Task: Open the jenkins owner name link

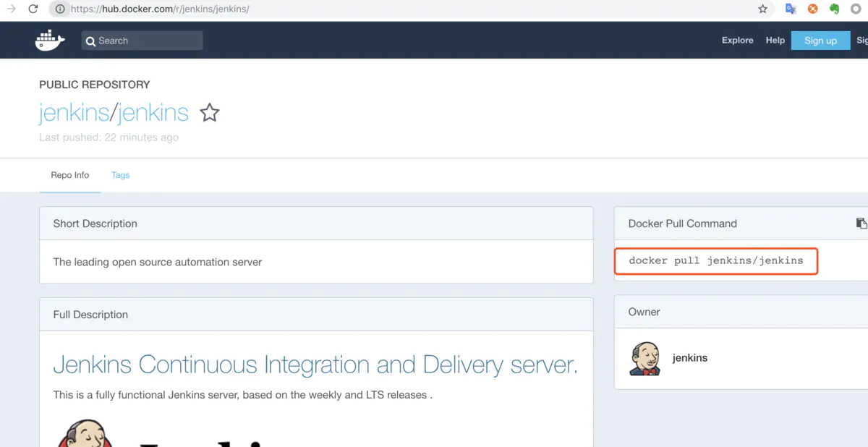Action: point(690,358)
